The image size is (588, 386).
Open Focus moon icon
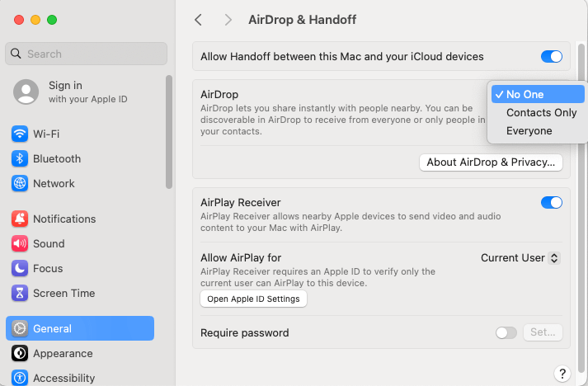20,268
